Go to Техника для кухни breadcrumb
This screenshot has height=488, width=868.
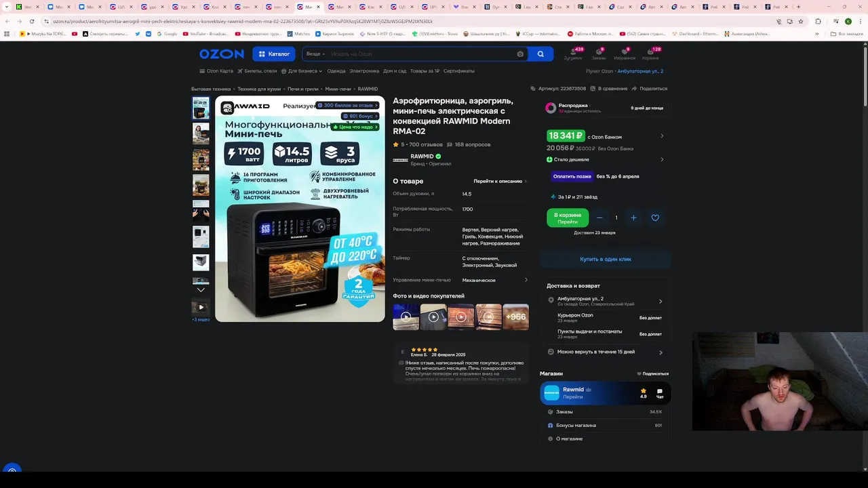click(x=259, y=89)
